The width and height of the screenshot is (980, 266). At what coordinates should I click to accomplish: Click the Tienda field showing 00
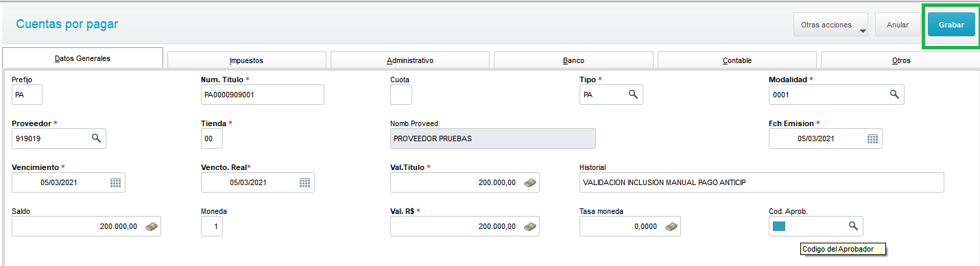(x=212, y=138)
